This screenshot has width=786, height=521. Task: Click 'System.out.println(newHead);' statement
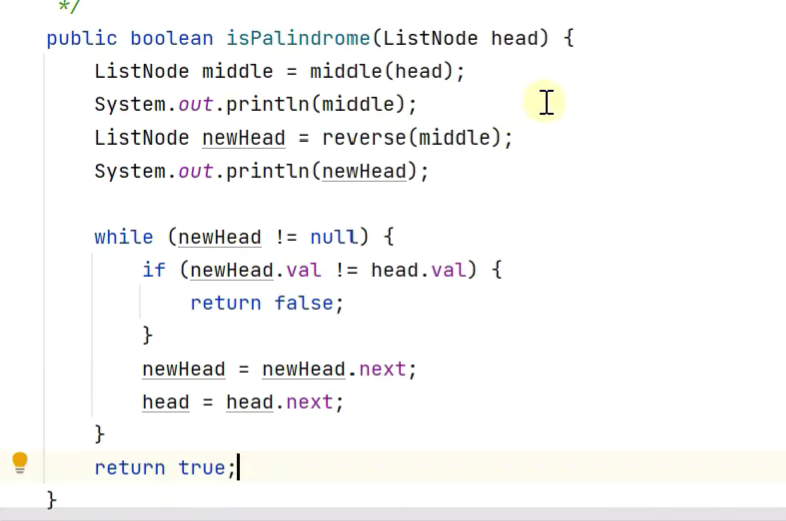click(x=262, y=171)
